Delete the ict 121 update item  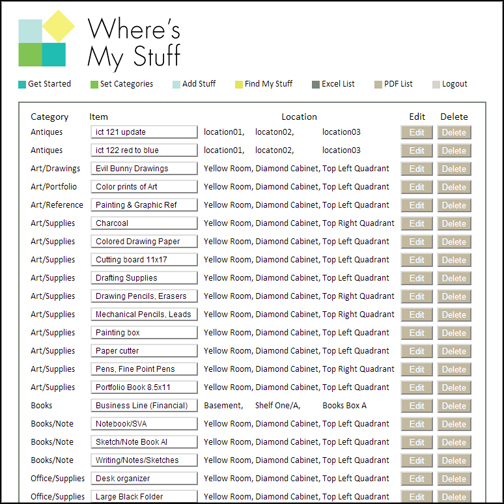pyautogui.click(x=454, y=132)
